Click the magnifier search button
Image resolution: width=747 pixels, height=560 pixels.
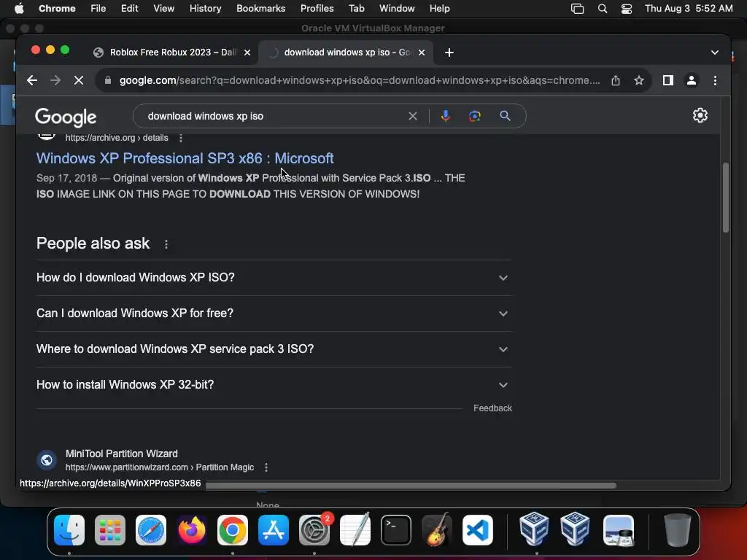(505, 116)
